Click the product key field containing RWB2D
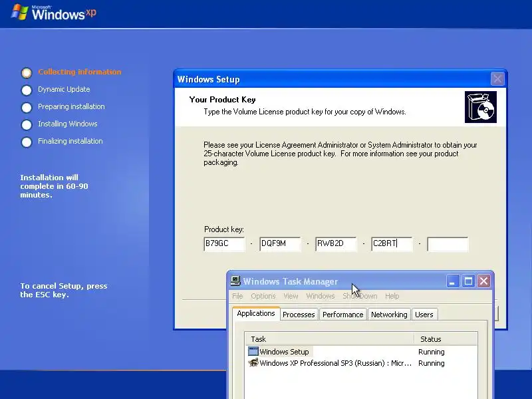The height and width of the screenshot is (399, 532). (336, 243)
